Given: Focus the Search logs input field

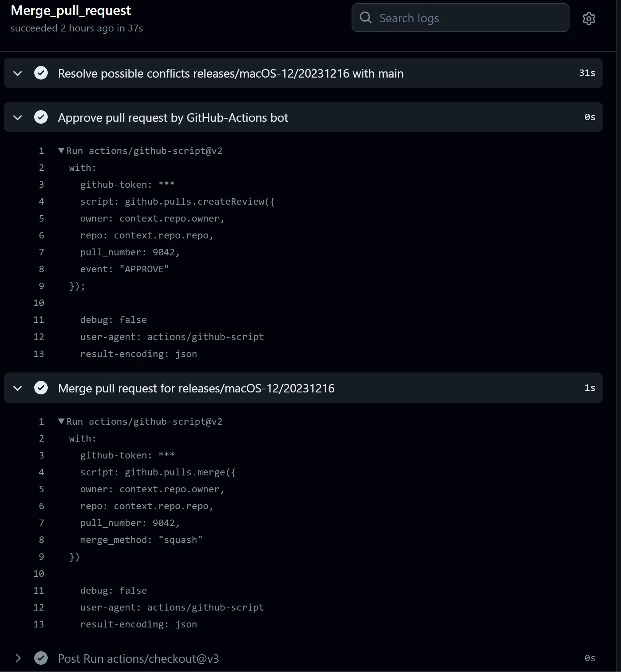Looking at the screenshot, I should coord(469,18).
